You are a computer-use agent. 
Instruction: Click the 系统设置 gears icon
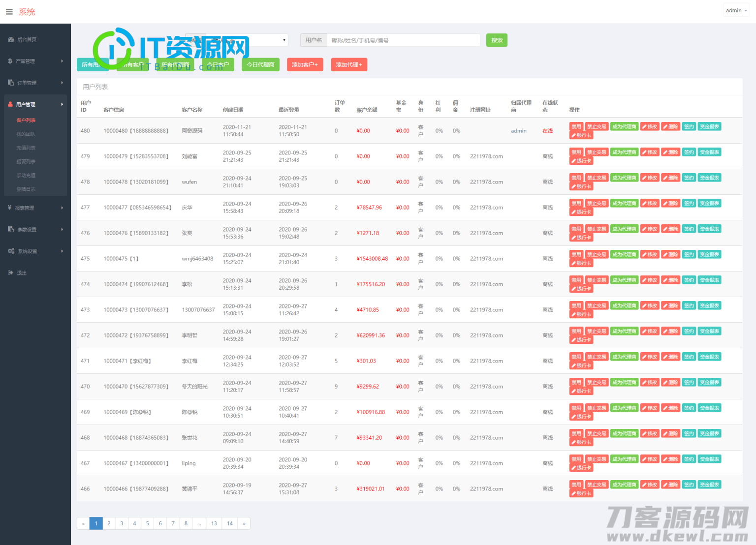11,251
